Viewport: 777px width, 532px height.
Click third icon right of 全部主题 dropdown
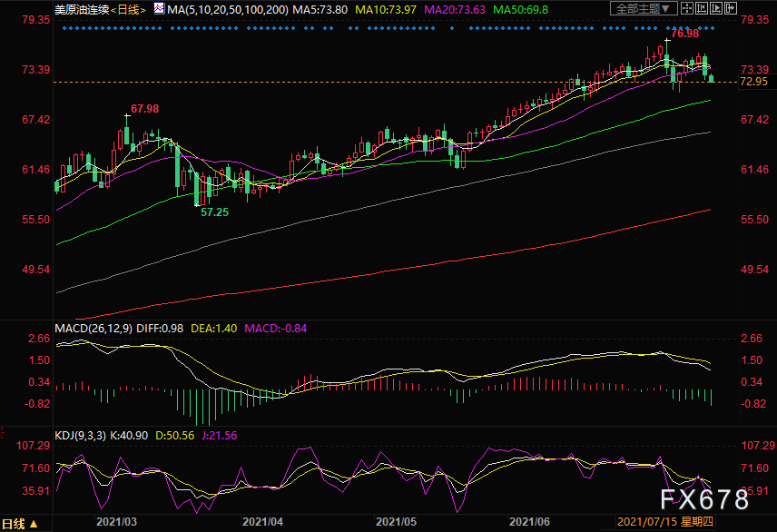click(715, 8)
